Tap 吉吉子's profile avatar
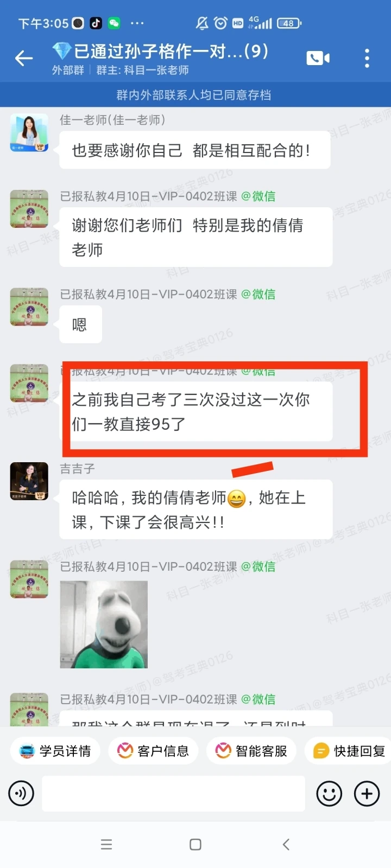 (x=29, y=482)
